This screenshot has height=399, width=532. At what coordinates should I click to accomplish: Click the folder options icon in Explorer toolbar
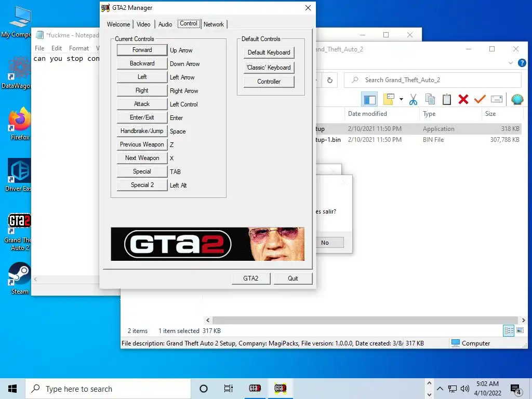click(389, 99)
